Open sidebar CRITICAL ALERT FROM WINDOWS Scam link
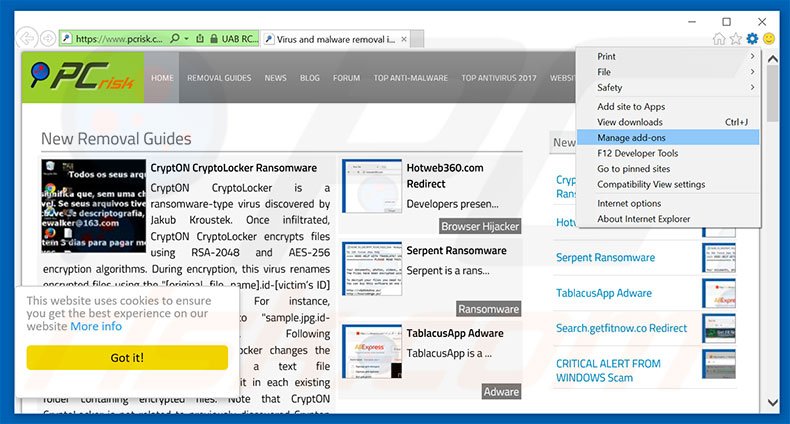 click(x=608, y=371)
